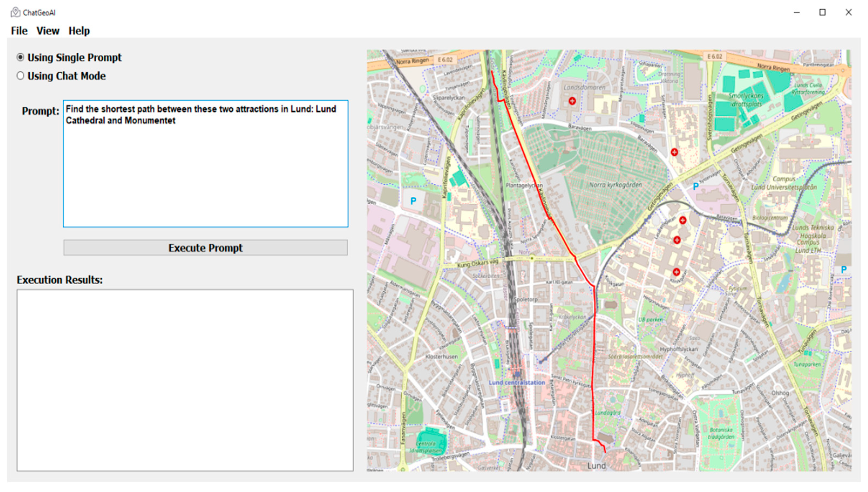Select the Using Single Prompt option
This screenshot has height=492, width=868.
[21, 57]
